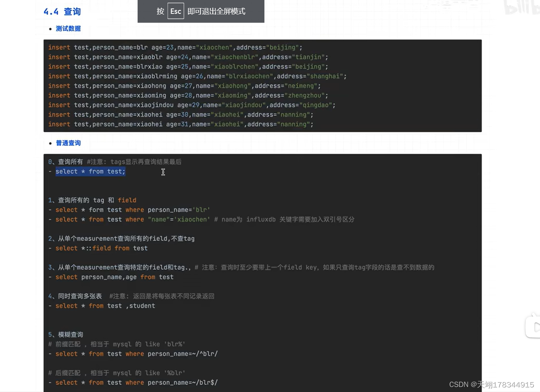Image resolution: width=540 pixels, height=392 pixels.
Task: Click the '普通查询' bullet heading
Action: click(68, 143)
